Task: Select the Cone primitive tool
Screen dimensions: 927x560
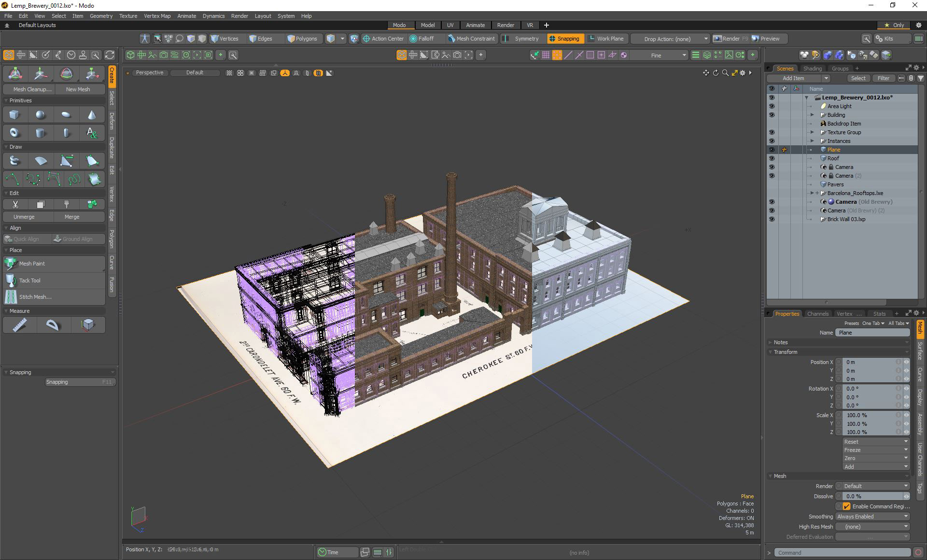Action: coord(92,115)
